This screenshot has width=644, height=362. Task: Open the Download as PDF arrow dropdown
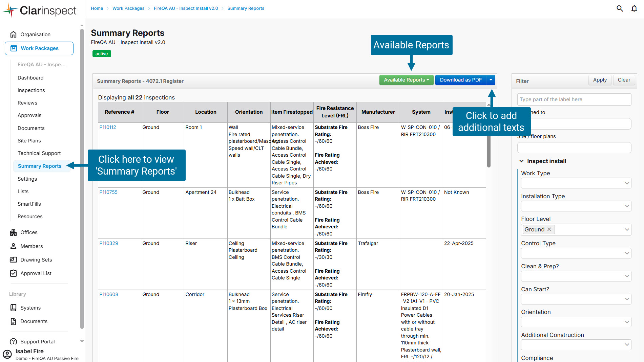point(491,80)
